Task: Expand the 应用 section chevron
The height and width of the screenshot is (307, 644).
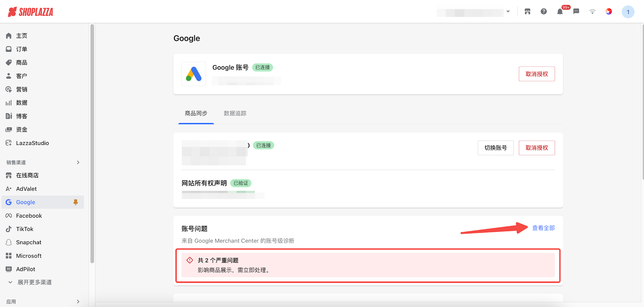Action: coord(78,301)
